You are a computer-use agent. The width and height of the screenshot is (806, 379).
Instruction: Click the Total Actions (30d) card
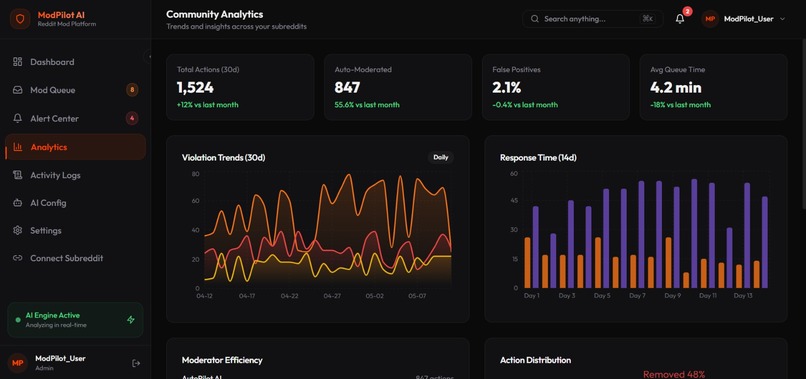240,87
